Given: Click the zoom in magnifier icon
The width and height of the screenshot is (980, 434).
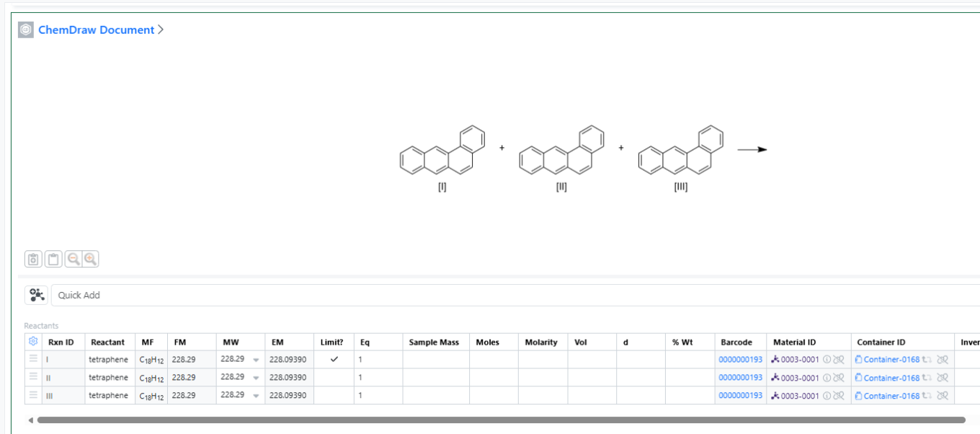Looking at the screenshot, I should click(90, 260).
